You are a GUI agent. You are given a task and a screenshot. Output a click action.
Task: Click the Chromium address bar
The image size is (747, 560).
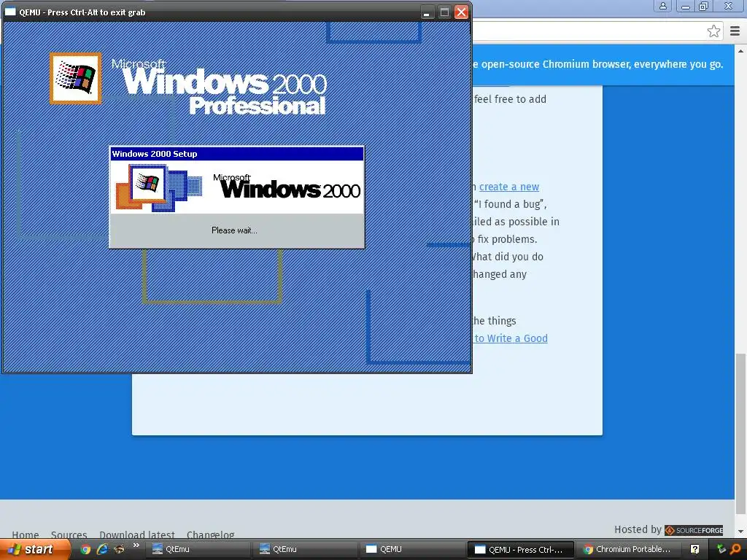click(x=587, y=31)
